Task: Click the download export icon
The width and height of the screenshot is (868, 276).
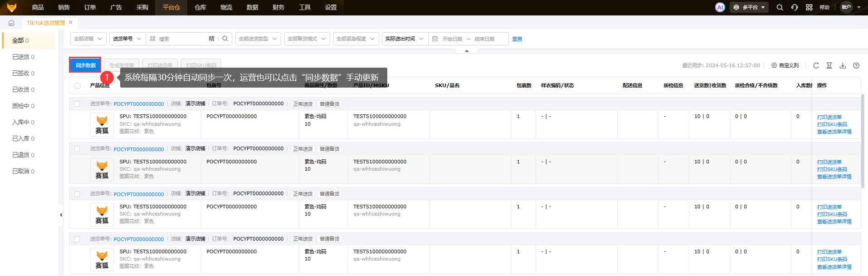Action: (843, 65)
